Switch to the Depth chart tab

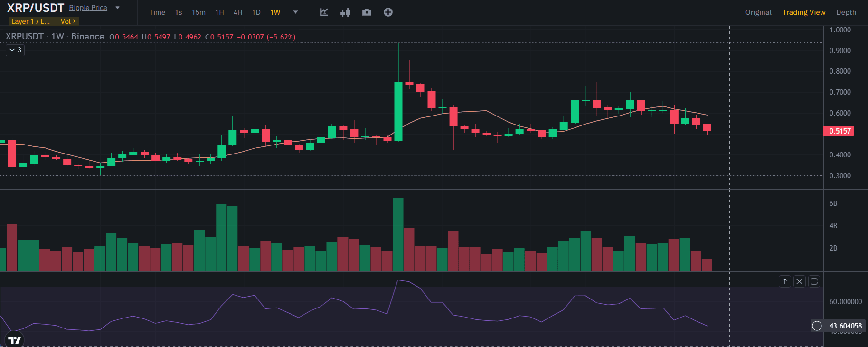pos(846,12)
